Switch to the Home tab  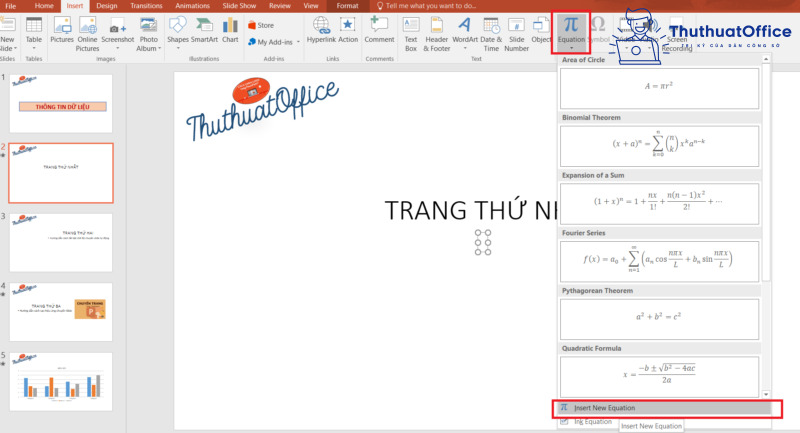click(x=44, y=6)
